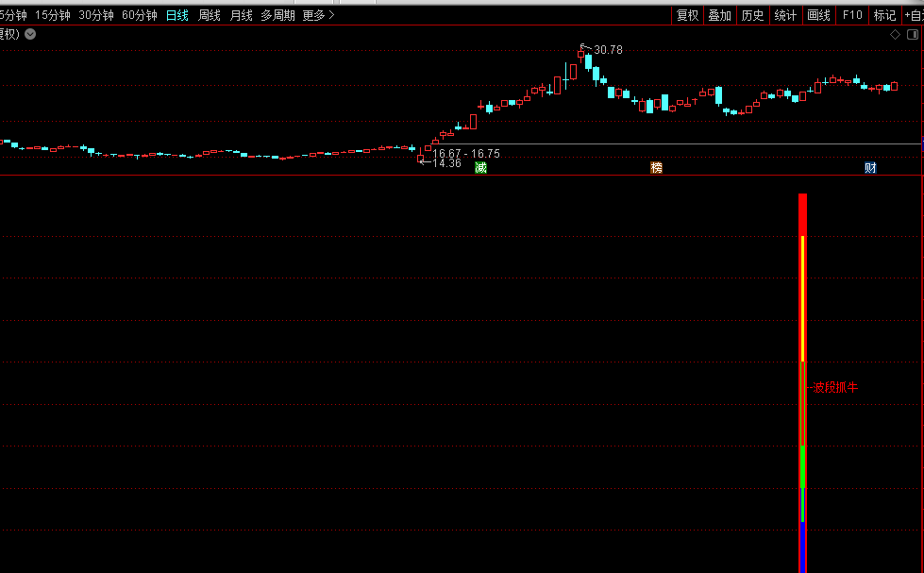
Task: Open the 画线 drawing tools
Action: click(818, 15)
